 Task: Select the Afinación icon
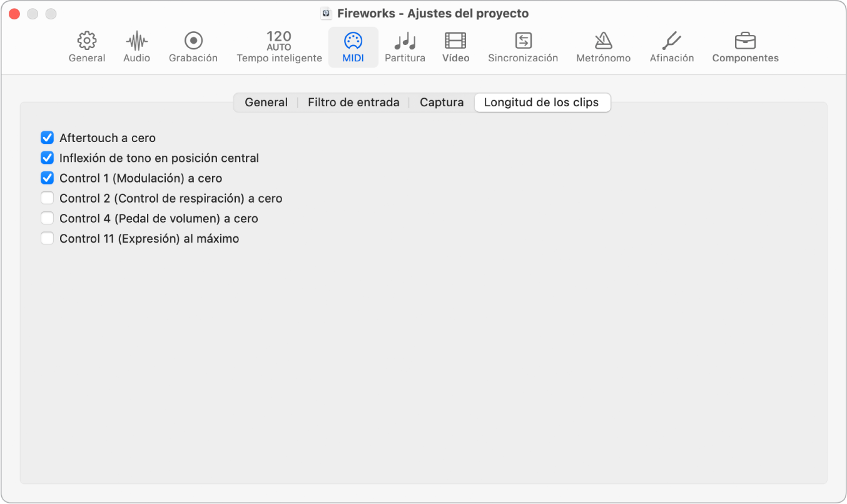[x=671, y=45]
